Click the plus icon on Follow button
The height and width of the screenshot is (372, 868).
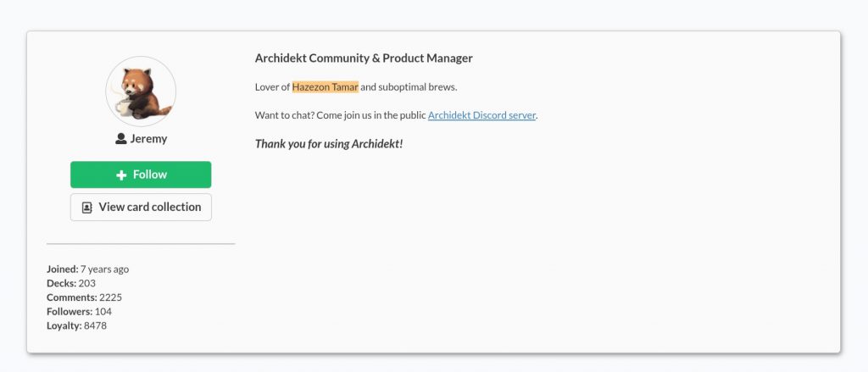[121, 175]
